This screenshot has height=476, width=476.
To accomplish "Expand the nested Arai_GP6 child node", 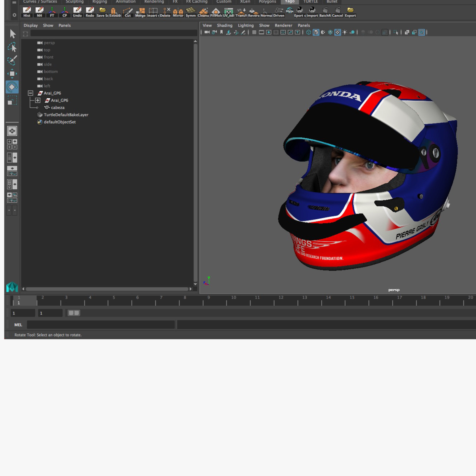I will pos(38,100).
